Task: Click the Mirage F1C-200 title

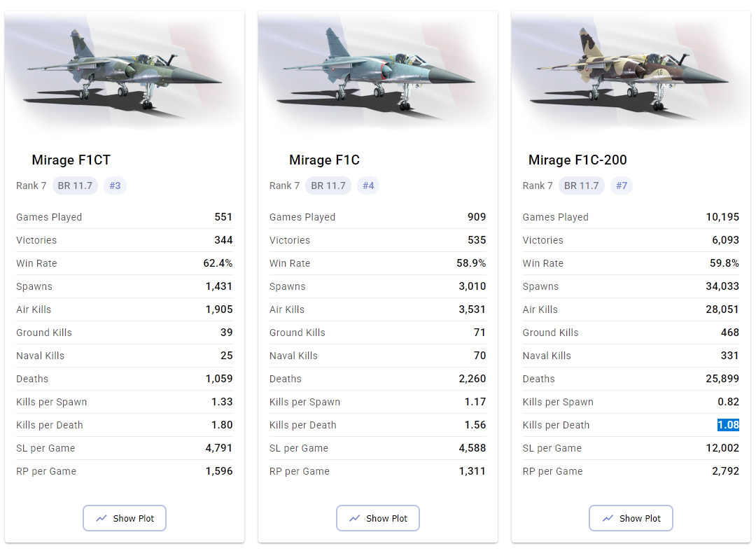Action: pos(577,160)
